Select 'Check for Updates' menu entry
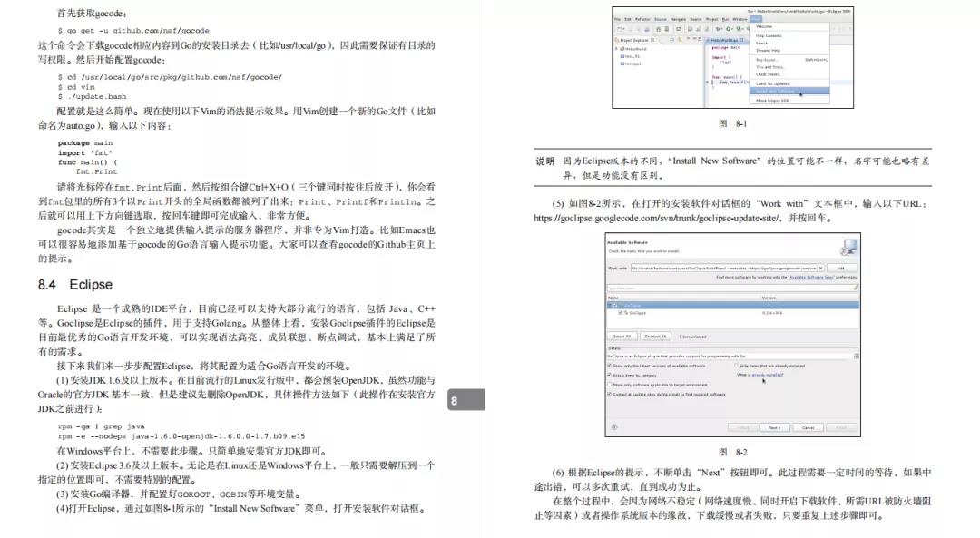This screenshot has height=538, width=980. pyautogui.click(x=772, y=83)
